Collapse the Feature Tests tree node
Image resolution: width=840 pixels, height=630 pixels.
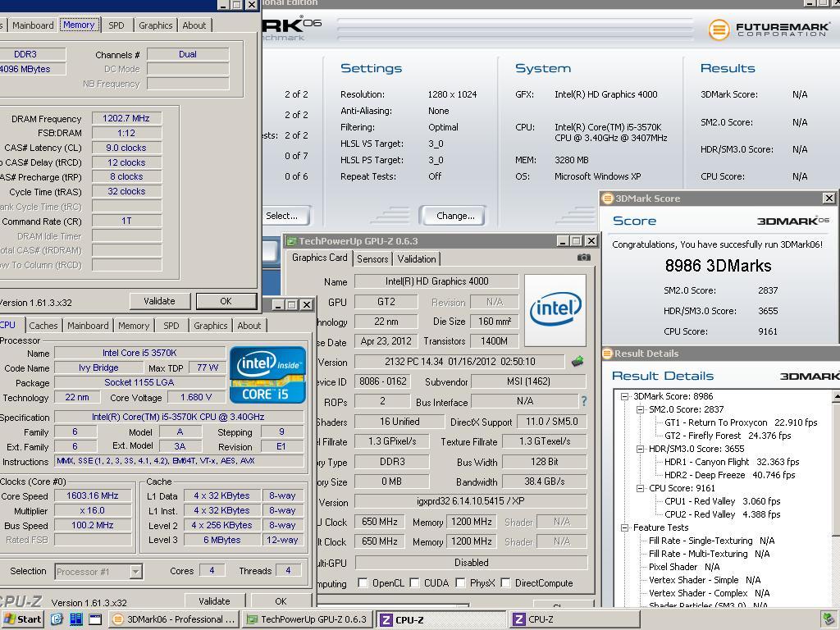click(x=624, y=527)
